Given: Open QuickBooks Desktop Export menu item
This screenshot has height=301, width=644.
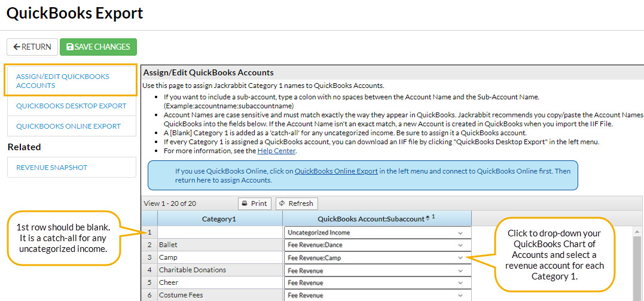Looking at the screenshot, I should click(72, 106).
